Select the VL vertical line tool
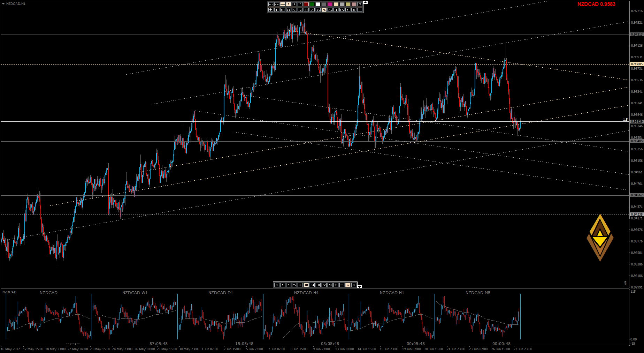644x353 pixels. [x=318, y=10]
